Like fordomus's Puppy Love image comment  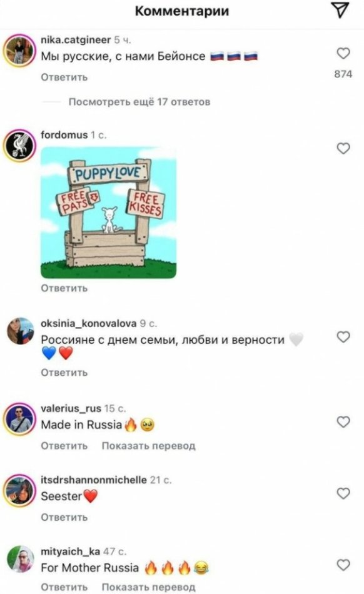pos(343,148)
